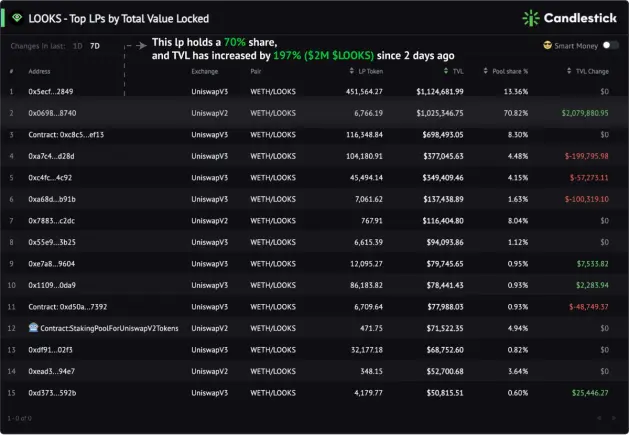629x435 pixels.
Task: Open address 0x1109...0da9
Action: coord(52,285)
